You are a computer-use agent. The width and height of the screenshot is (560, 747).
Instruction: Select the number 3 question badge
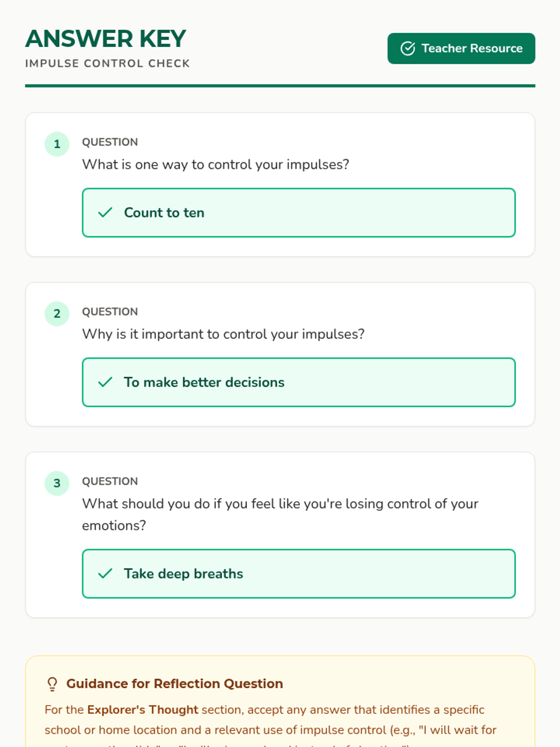(57, 483)
